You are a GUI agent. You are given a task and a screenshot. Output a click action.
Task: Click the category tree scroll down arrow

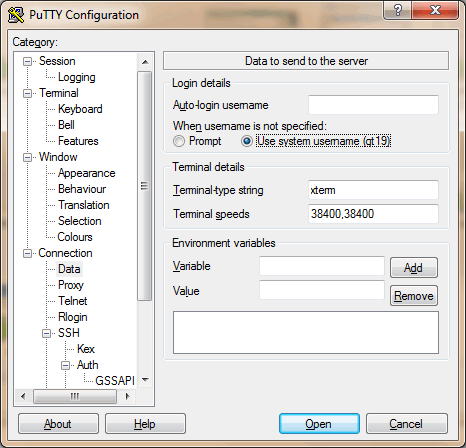(145, 379)
